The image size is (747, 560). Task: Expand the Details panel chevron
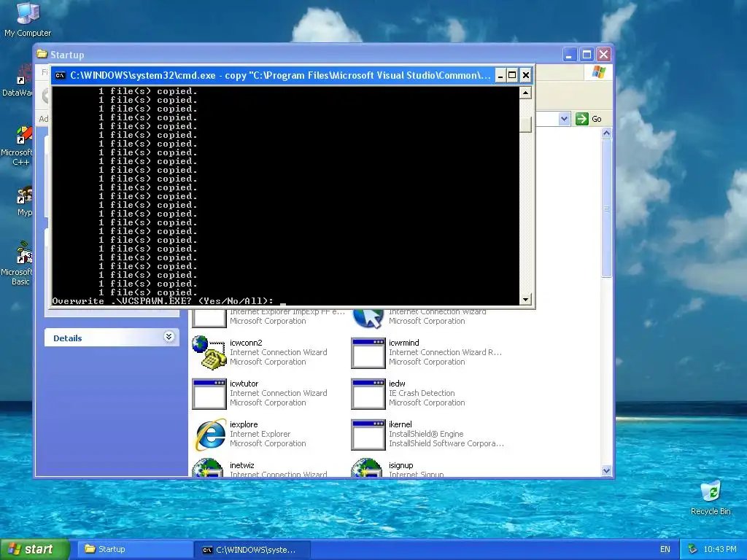tap(169, 337)
